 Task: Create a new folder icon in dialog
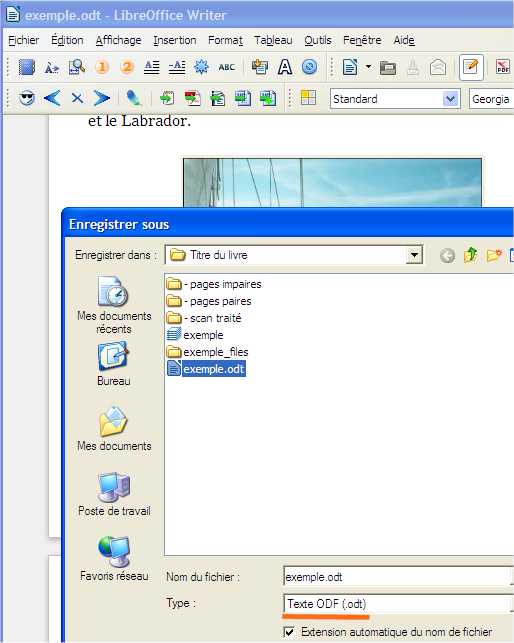click(494, 255)
